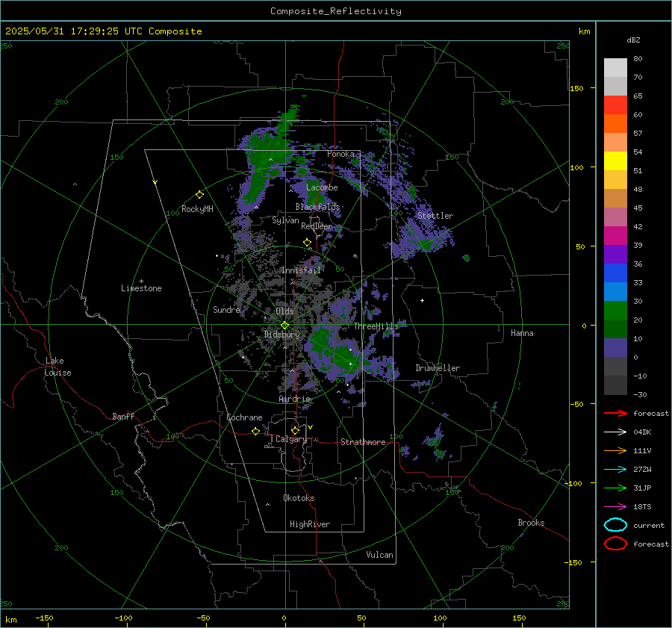This screenshot has width=672, height=628.
Task: Click the Composite_Reflectivity title text
Action: coord(336,11)
